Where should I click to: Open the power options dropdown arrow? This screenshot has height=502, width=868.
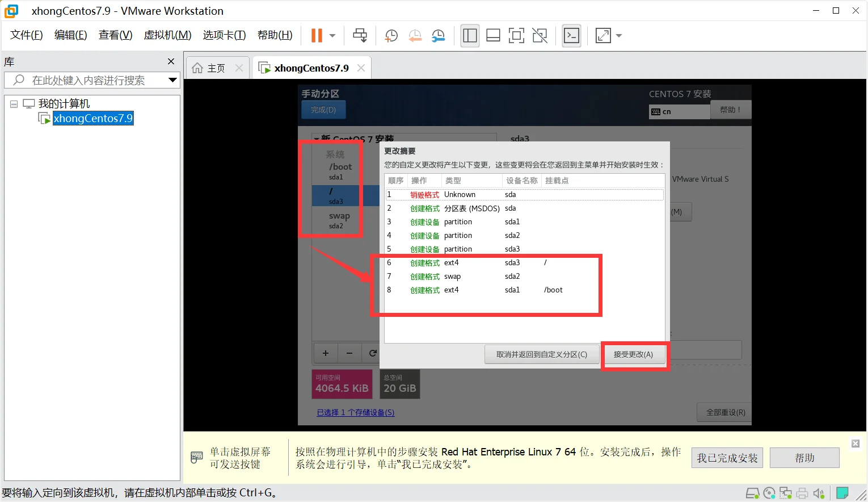[x=332, y=36]
